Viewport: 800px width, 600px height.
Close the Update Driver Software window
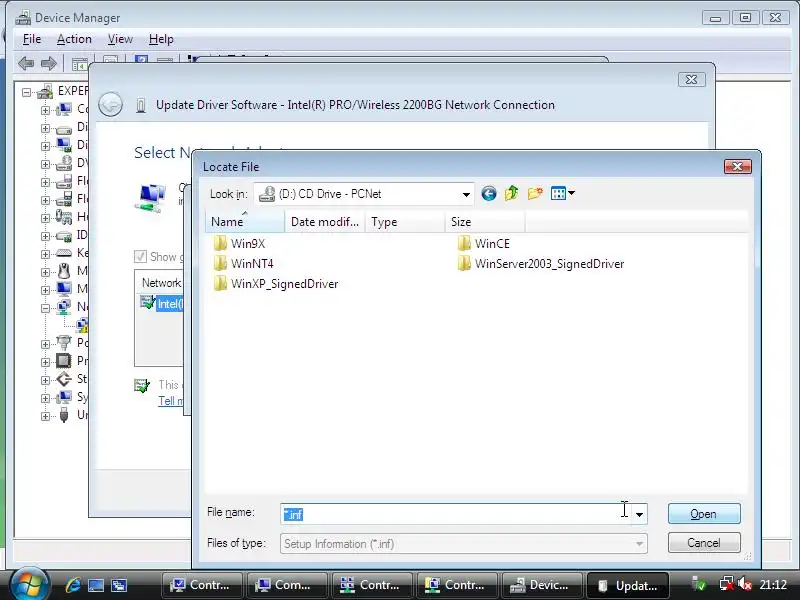pyautogui.click(x=691, y=80)
